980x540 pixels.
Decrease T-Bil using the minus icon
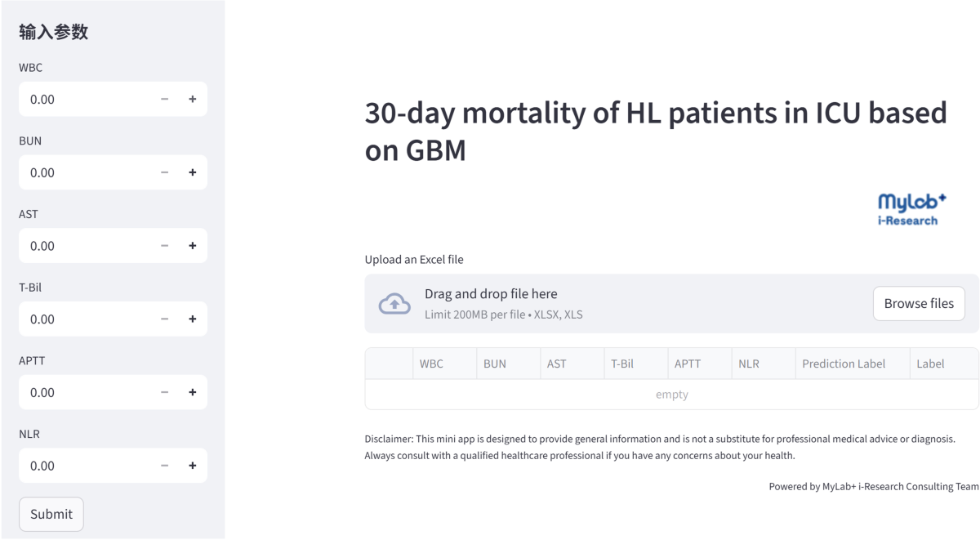coord(165,319)
